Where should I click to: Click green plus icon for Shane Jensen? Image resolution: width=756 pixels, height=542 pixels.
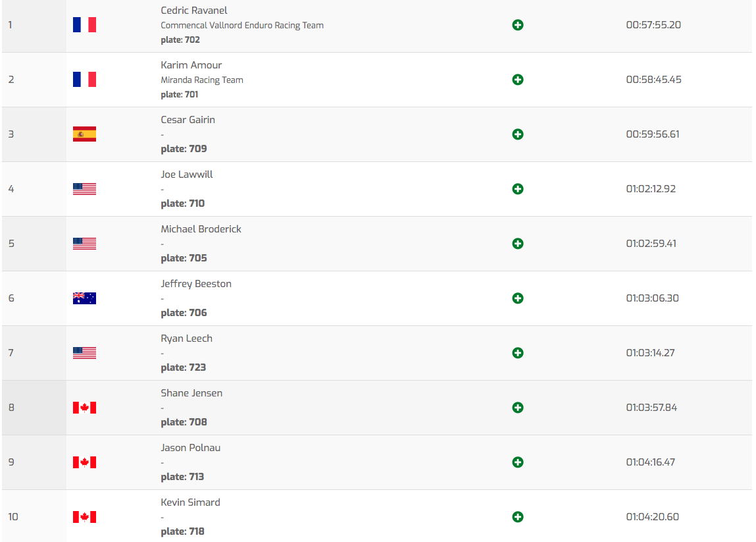[518, 408]
